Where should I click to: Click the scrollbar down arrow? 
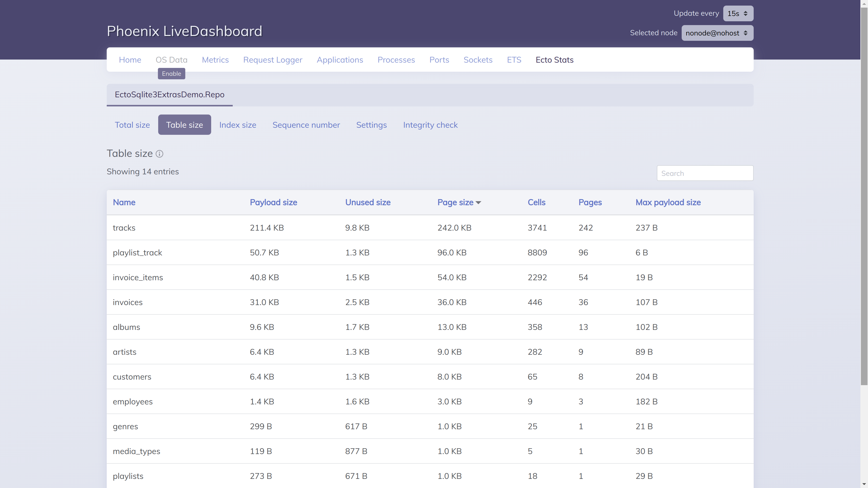864,484
